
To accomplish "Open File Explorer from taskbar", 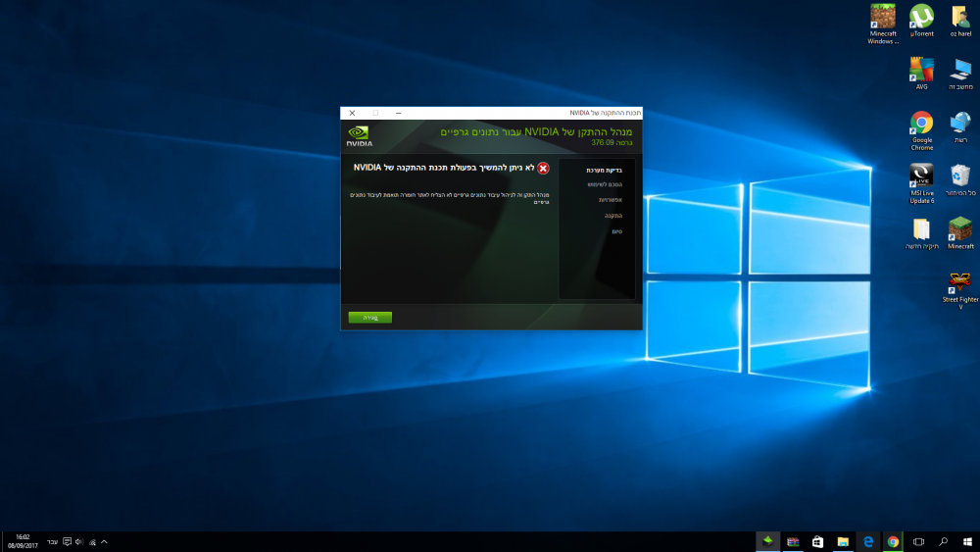I will click(843, 542).
